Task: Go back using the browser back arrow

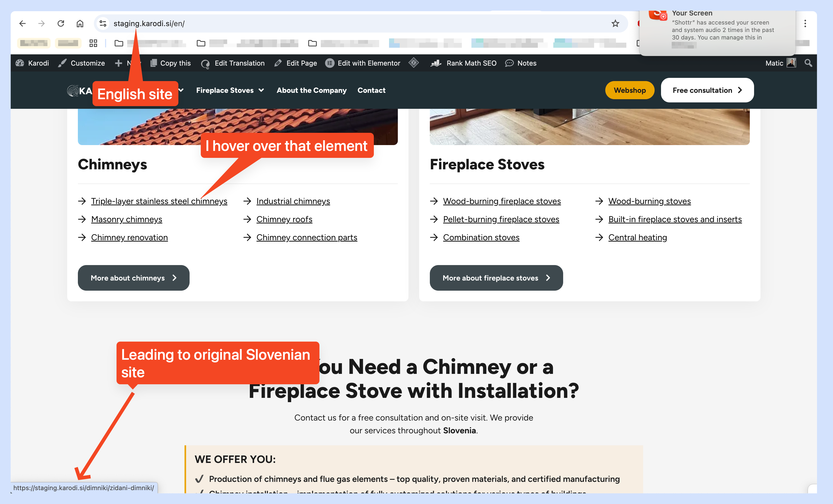Action: point(22,23)
